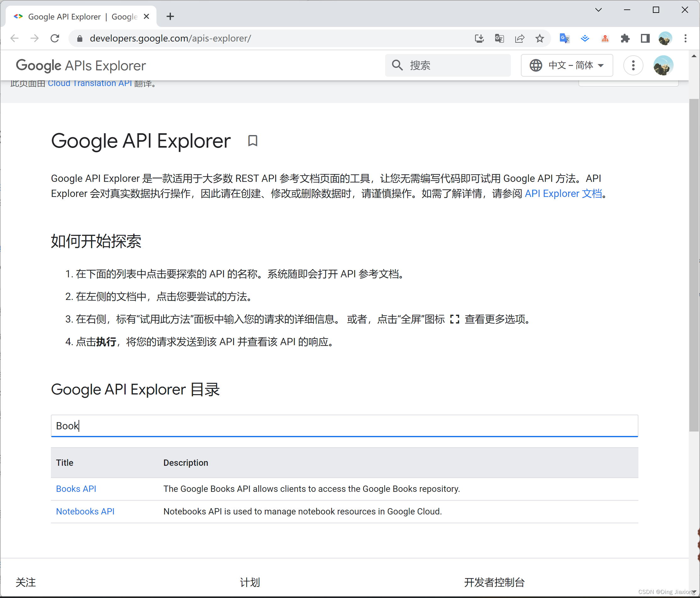Expand the 中文 – 简体 language dropdown
The width and height of the screenshot is (700, 598).
coord(567,65)
